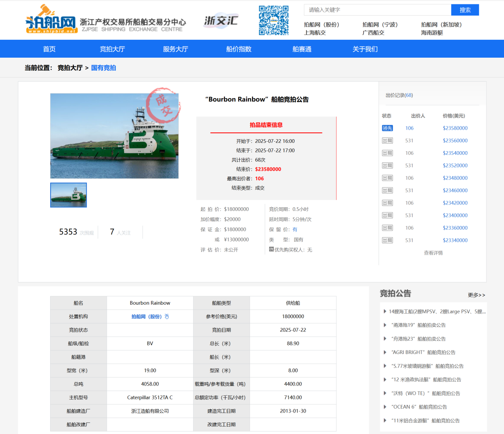504x434 pixels.
Task: Select the small ship thumbnail
Action: (x=68, y=195)
